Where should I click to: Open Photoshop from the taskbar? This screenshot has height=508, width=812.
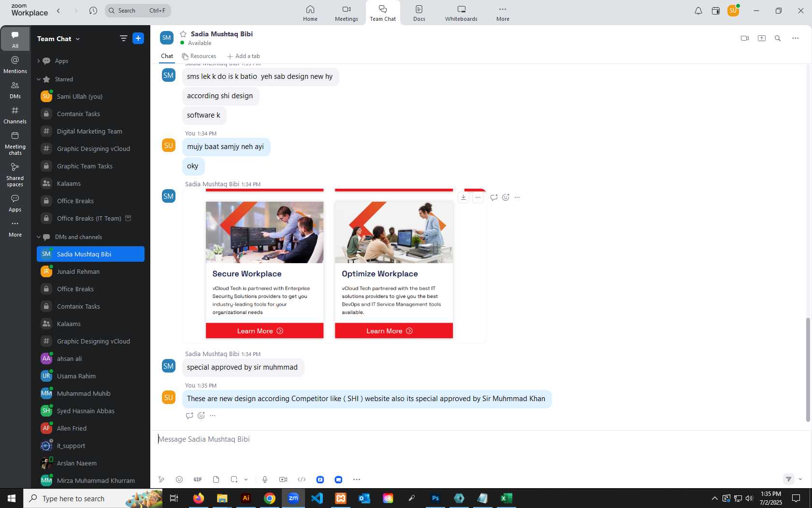coord(435,498)
